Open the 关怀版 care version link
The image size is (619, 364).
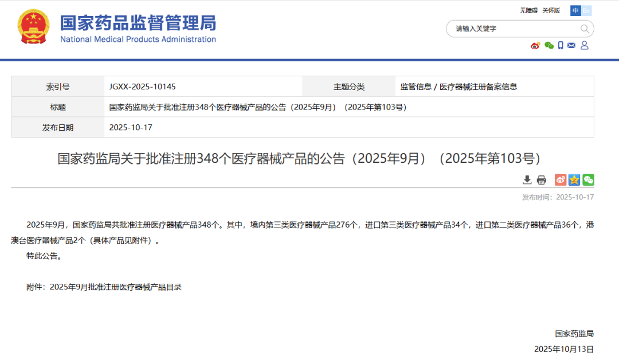click(551, 11)
